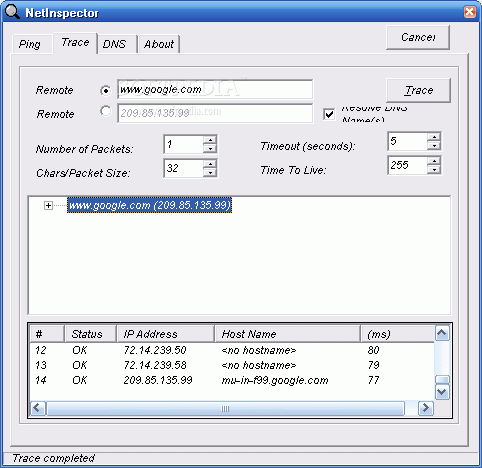Toggle the Resolve DNS Name(s) checkbox
The height and width of the screenshot is (468, 482).
(329, 114)
